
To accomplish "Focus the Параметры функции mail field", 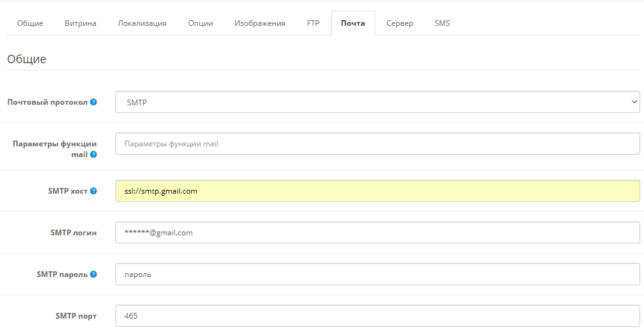I will (377, 143).
